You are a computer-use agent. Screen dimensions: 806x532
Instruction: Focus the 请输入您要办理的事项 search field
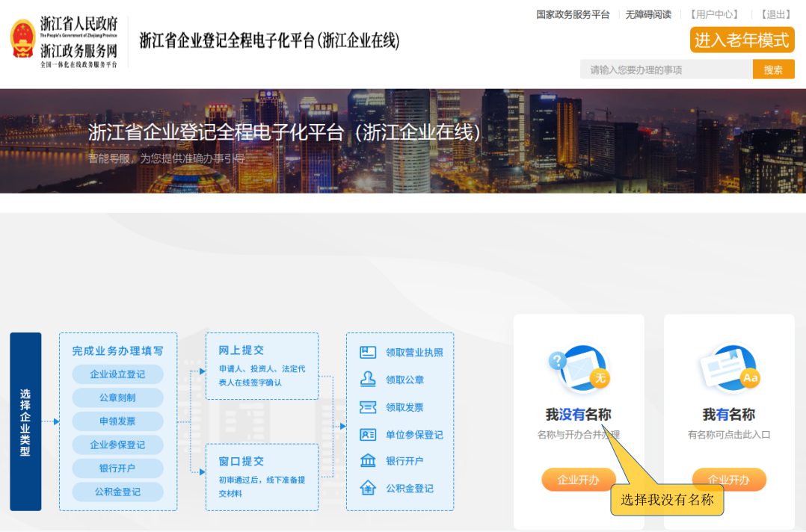[665, 69]
